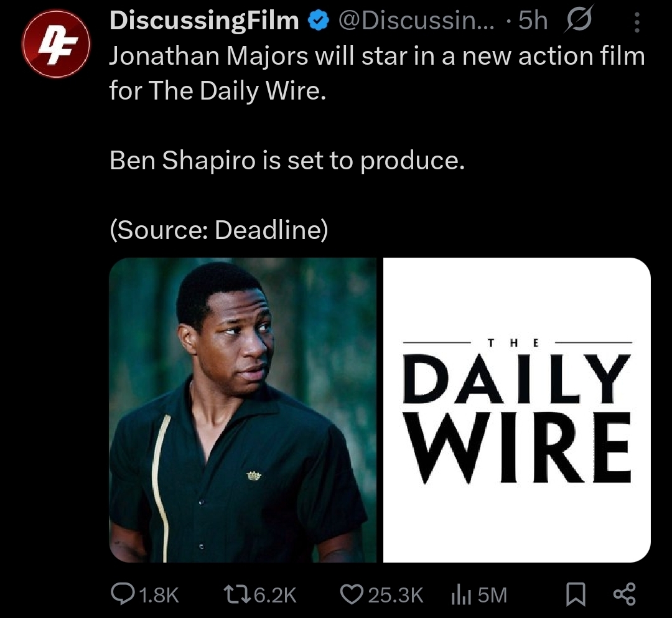This screenshot has width=672, height=618.
Task: Click the 25.3K likes count
Action: [x=396, y=595]
